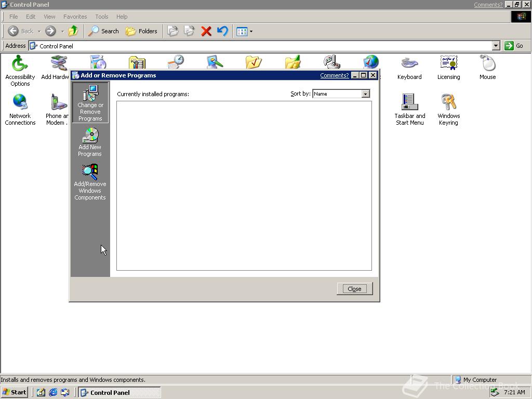
Task: Click Control Panel taskbar button
Action: click(119, 393)
